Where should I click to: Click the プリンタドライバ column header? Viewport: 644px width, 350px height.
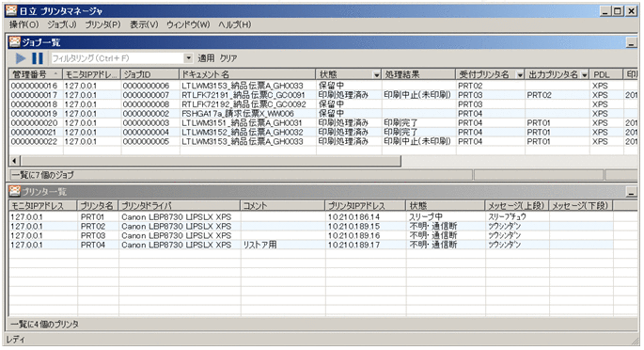click(x=179, y=205)
